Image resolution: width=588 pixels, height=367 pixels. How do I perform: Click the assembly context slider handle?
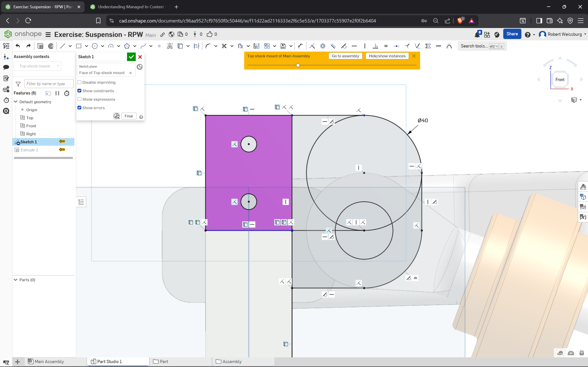(x=298, y=65)
